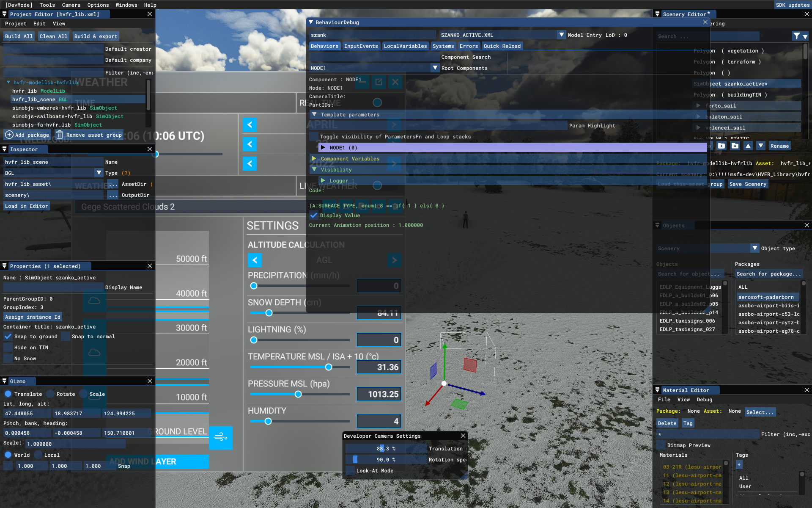
Task: Click the left arrow under Altitude Calculation
Action: click(x=255, y=260)
